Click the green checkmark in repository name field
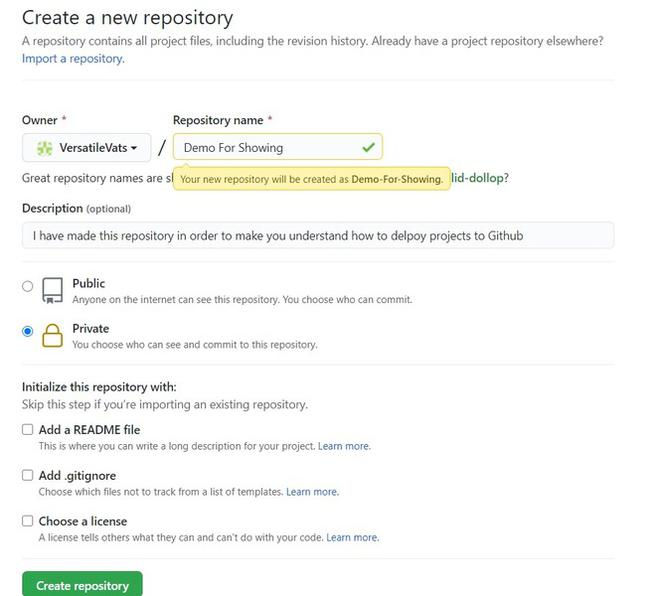 [x=368, y=148]
